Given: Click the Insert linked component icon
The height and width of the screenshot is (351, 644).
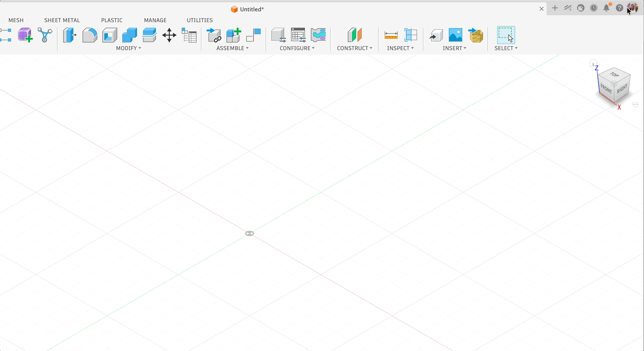Looking at the screenshot, I should click(x=214, y=35).
